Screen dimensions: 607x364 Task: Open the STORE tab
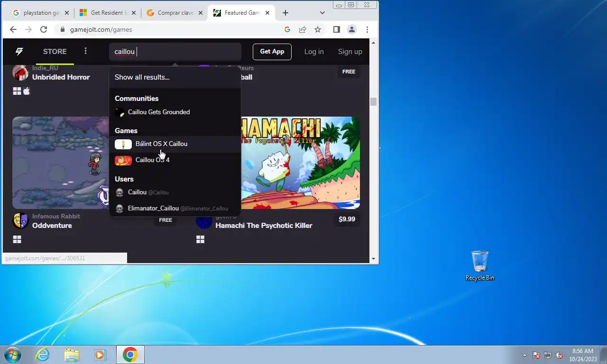[x=55, y=52]
